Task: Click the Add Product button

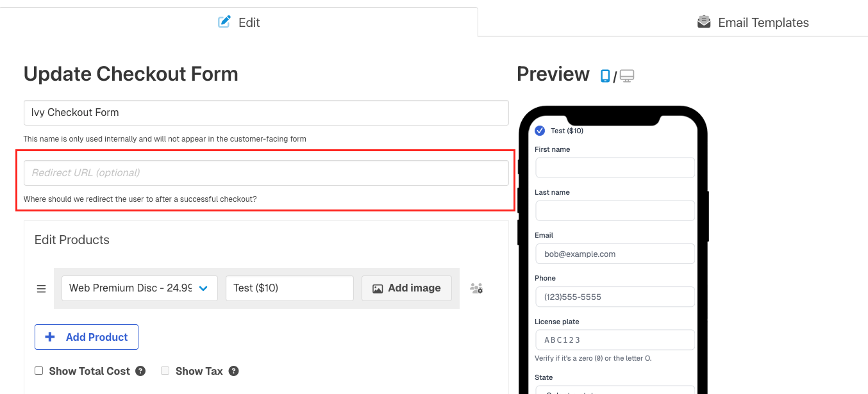Action: pos(86,336)
